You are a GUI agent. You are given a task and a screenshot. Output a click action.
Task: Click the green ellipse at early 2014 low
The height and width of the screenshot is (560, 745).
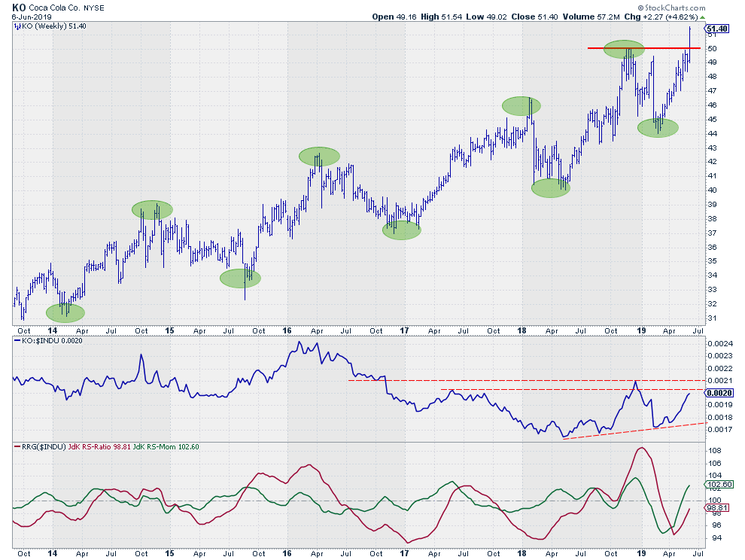pos(65,312)
